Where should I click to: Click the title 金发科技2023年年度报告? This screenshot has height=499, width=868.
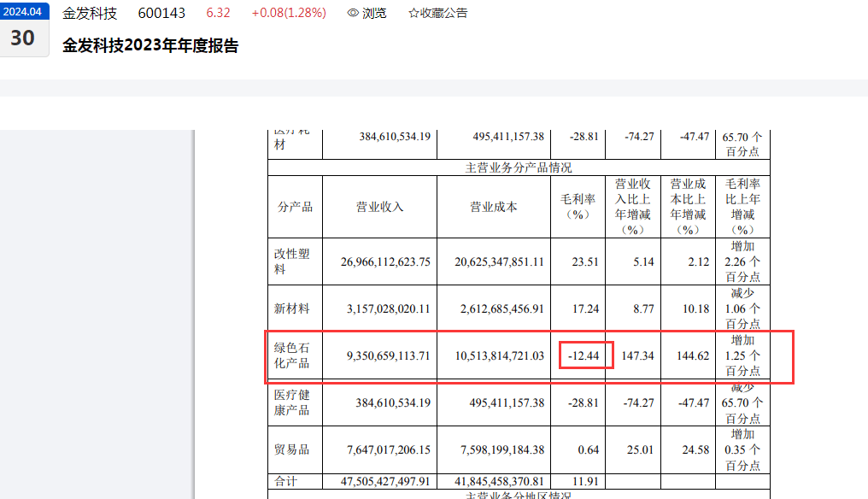[x=150, y=45]
